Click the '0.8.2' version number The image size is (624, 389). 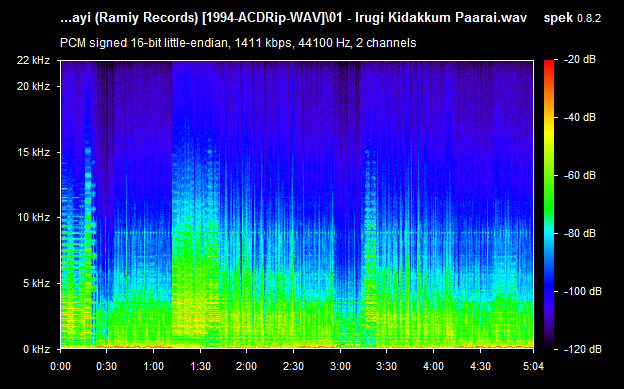[589, 18]
